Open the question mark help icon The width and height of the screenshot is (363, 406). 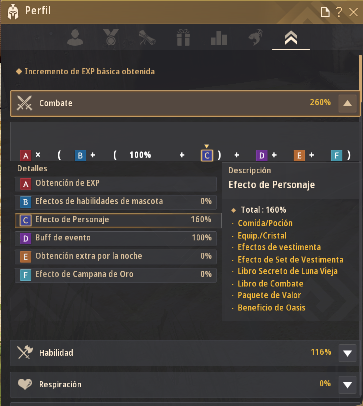coord(339,12)
